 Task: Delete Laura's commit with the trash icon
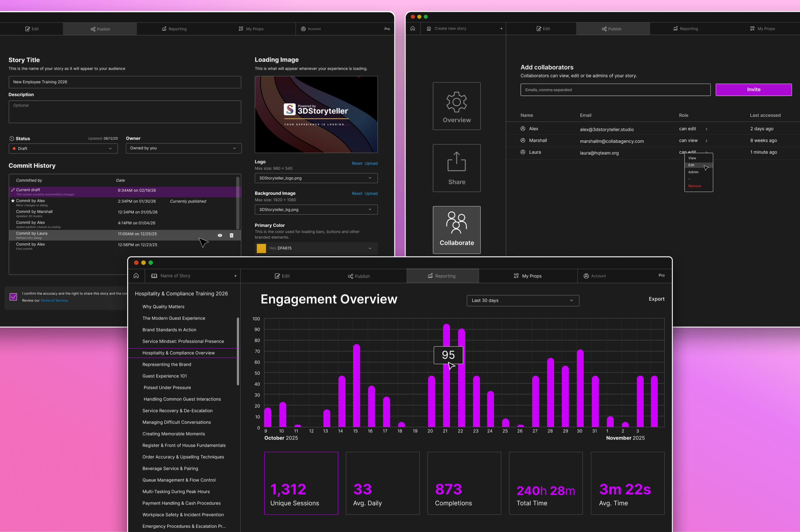(x=231, y=235)
